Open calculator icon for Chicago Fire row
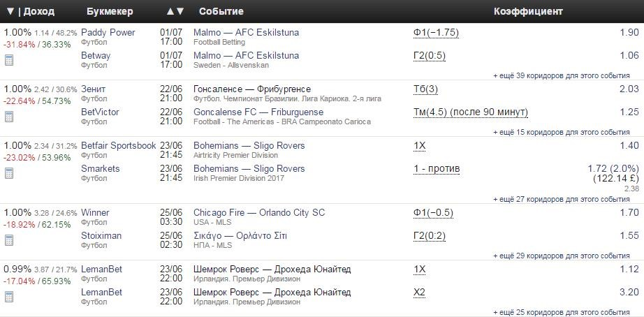The height and width of the screenshot is (317, 644). pos(9,240)
